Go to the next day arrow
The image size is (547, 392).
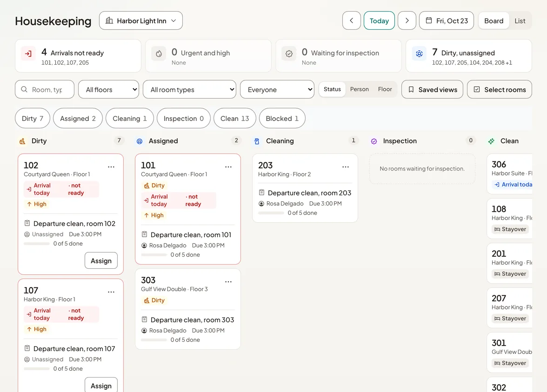(x=407, y=20)
